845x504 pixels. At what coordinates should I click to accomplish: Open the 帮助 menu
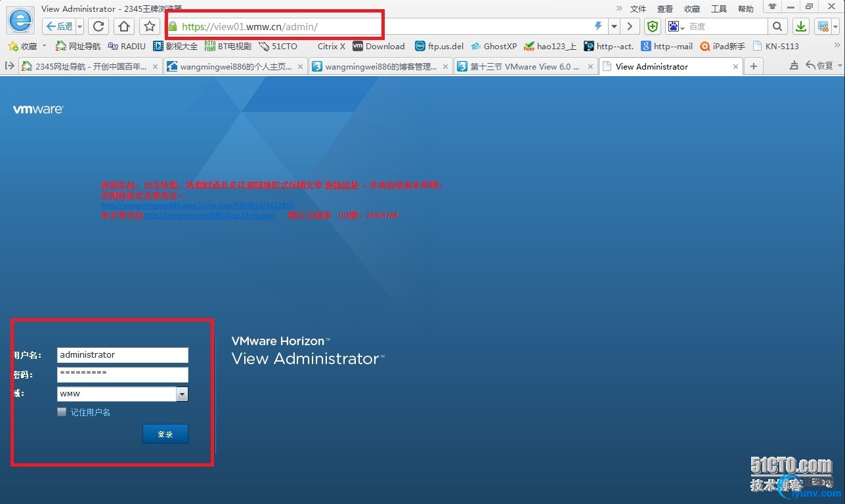click(x=746, y=9)
